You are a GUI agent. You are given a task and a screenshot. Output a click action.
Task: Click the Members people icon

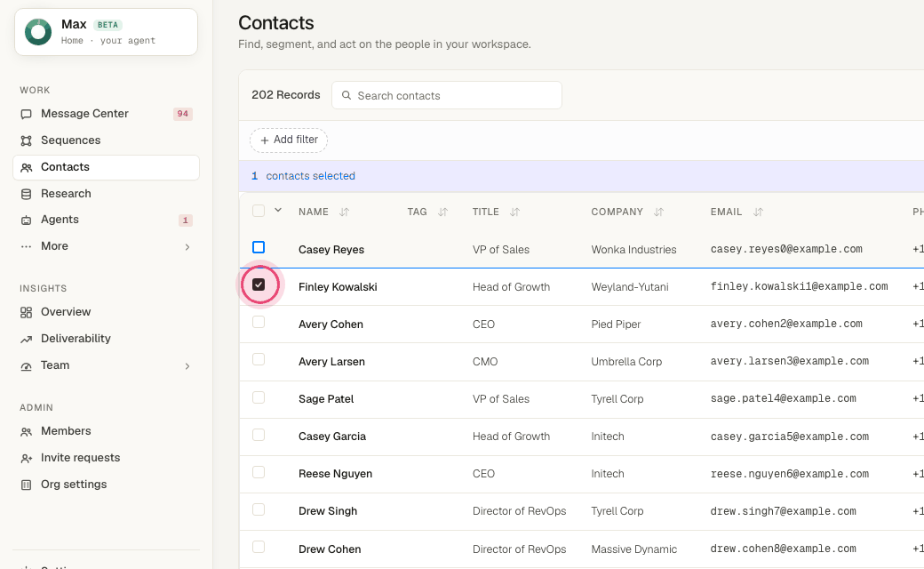coord(26,431)
